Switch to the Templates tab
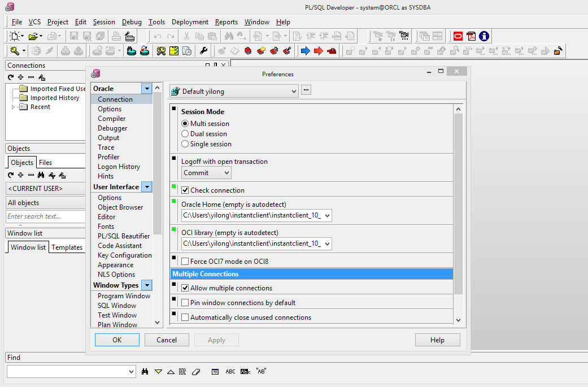The height and width of the screenshot is (387, 588). [x=67, y=247]
